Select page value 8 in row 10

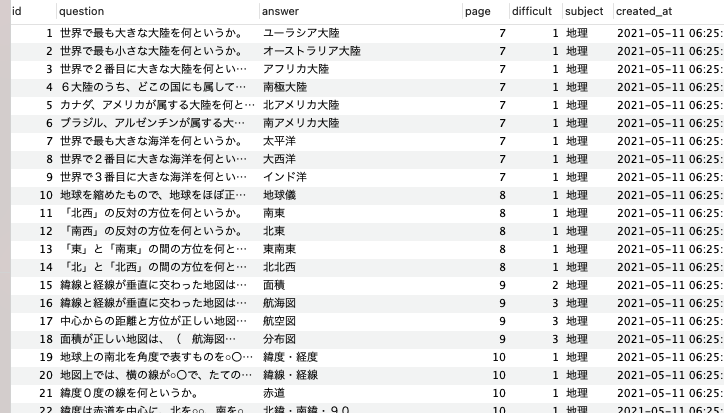pos(502,195)
